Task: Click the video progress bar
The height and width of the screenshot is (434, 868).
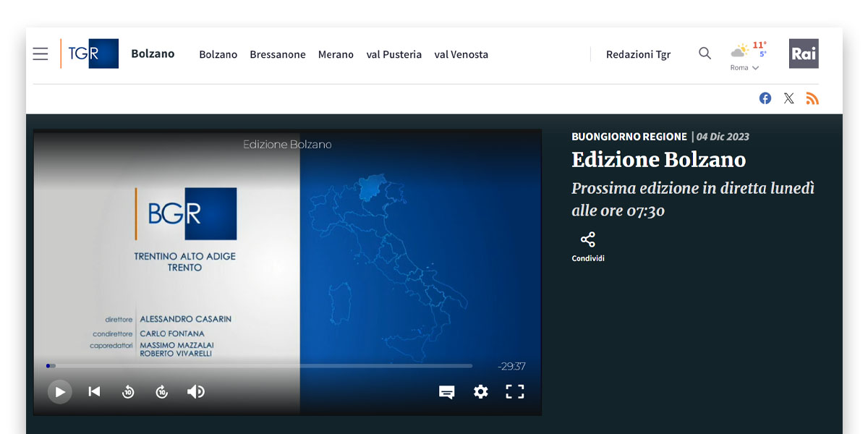Action: (260, 366)
